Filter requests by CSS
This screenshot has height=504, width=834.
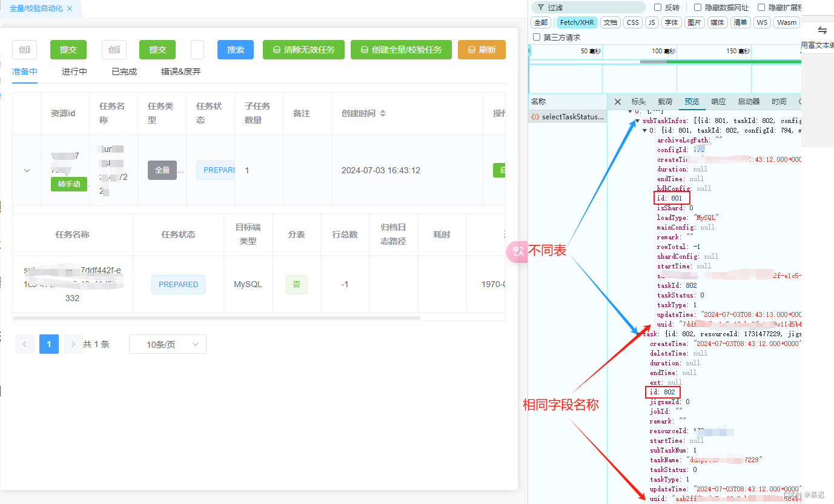633,22
